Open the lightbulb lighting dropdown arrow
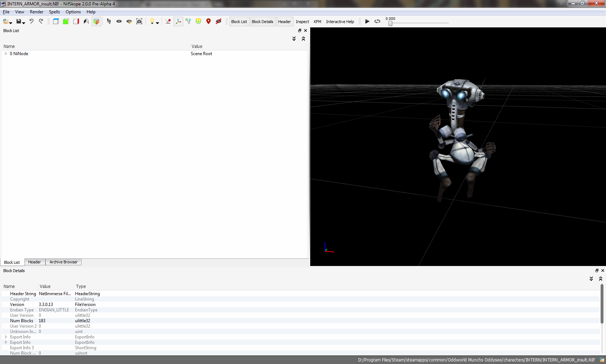The image size is (606, 364). coord(157,23)
